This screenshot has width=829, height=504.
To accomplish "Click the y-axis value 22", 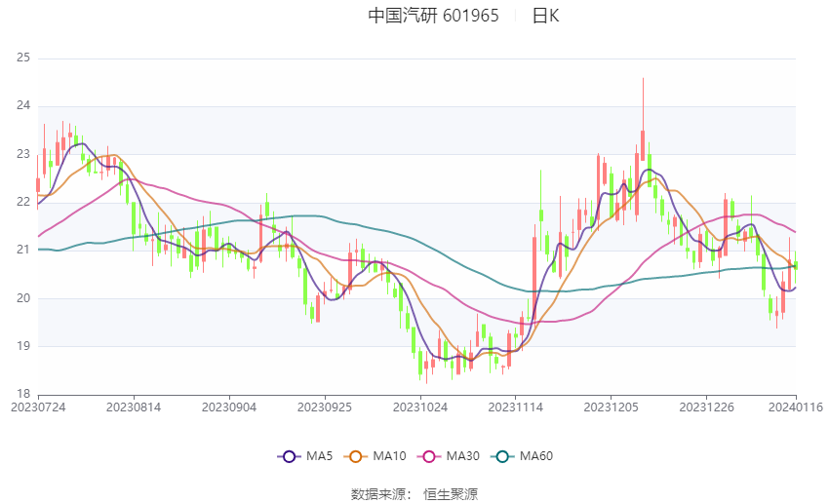I will 23,202.
